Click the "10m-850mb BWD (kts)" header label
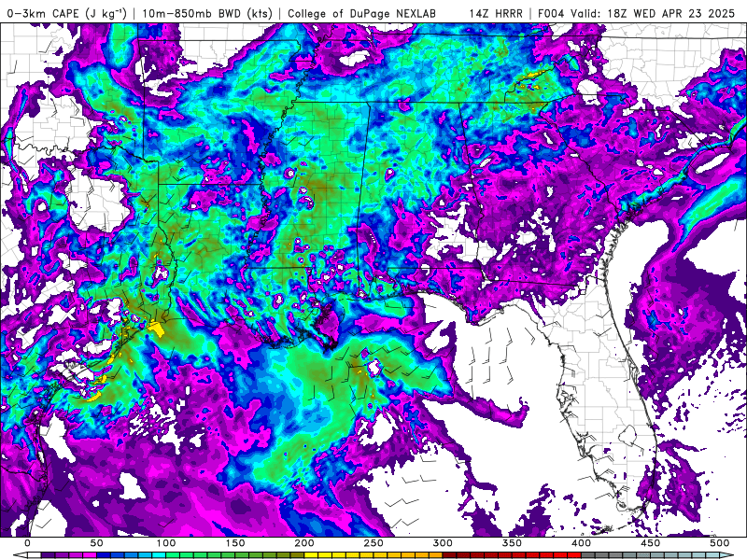747x560 pixels. (207, 13)
